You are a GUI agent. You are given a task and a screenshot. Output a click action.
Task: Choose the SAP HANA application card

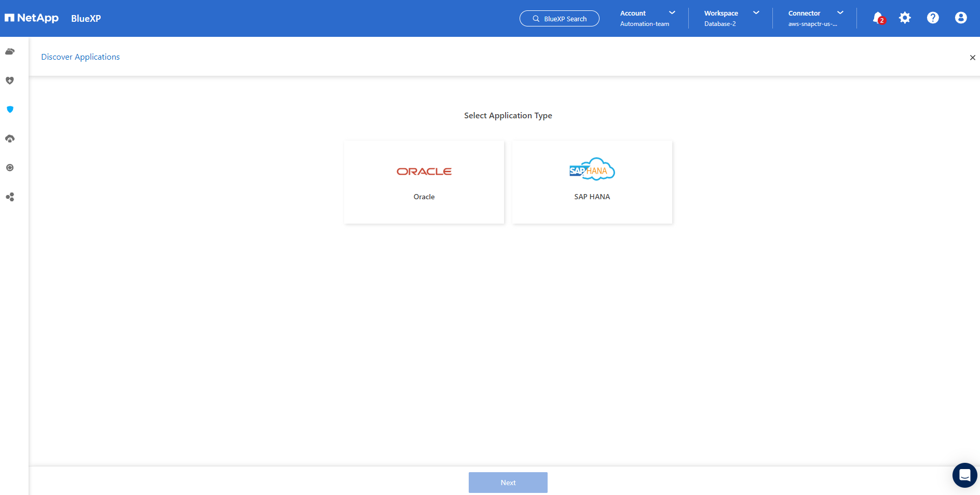pyautogui.click(x=592, y=182)
